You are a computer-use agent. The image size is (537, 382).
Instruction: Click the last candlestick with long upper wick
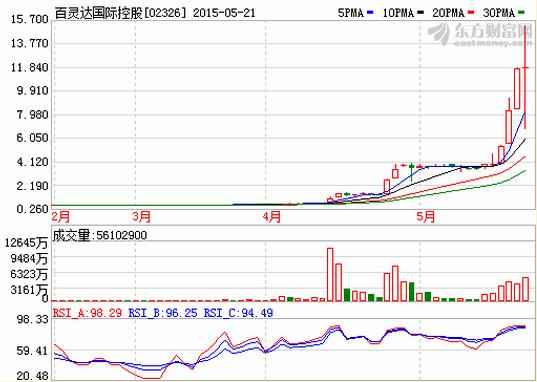(525, 77)
